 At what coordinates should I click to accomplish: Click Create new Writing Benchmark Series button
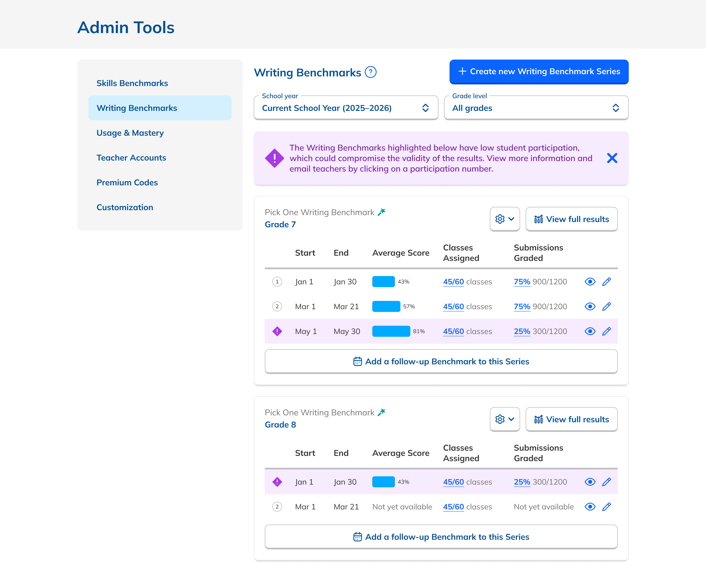coord(539,71)
